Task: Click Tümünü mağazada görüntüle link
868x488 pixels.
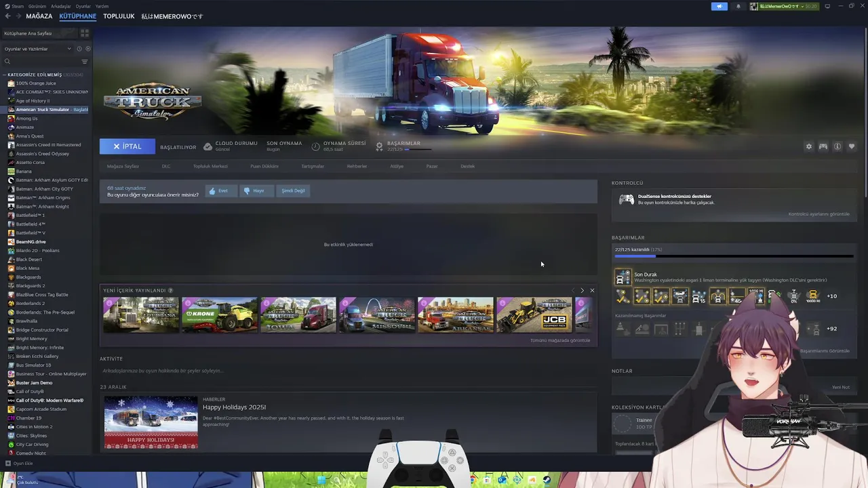Action: [x=560, y=340]
